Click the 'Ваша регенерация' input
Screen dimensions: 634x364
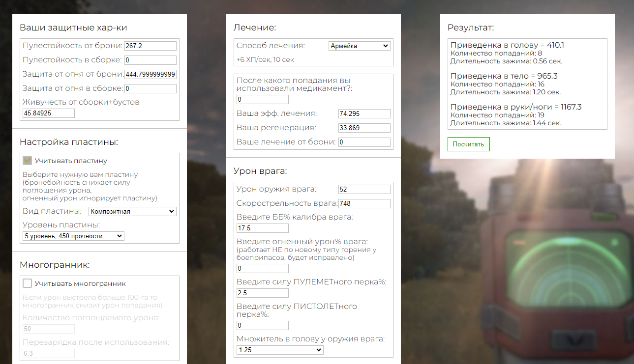[x=364, y=128]
